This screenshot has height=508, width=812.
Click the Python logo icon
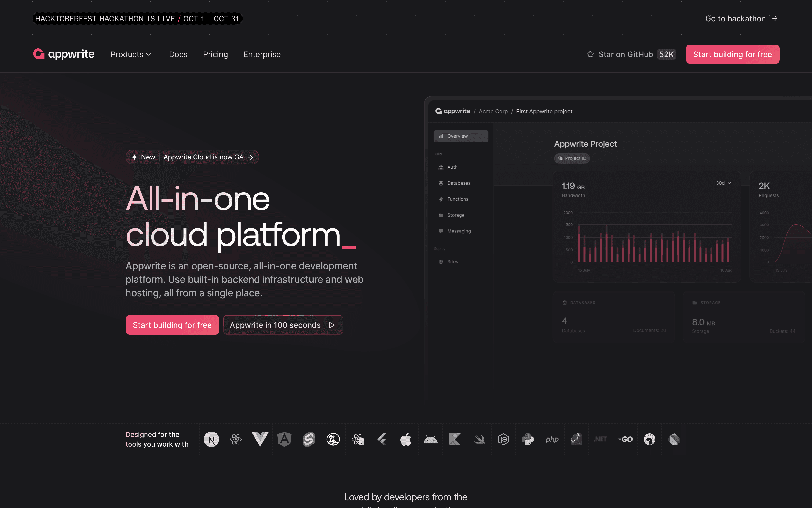coord(528,439)
